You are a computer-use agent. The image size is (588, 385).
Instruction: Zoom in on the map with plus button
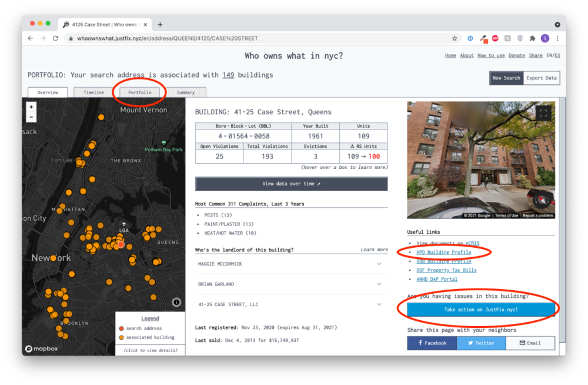31,107
